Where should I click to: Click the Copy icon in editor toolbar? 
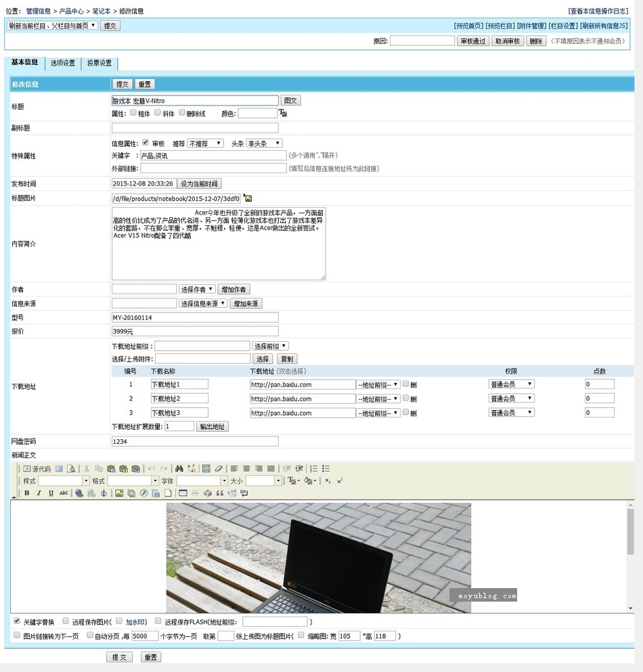tap(99, 469)
